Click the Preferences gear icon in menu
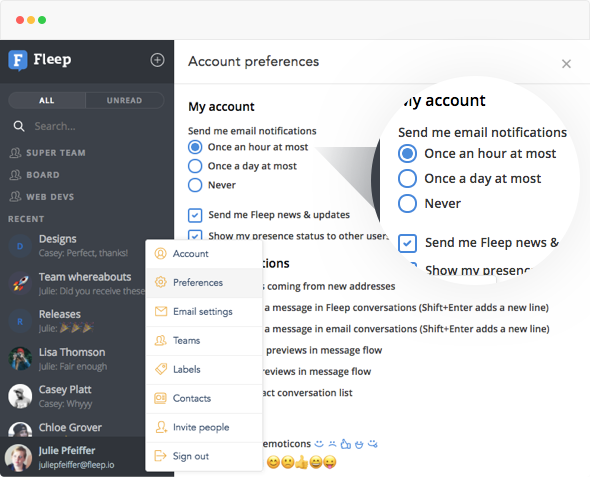590x477 pixels. [161, 282]
